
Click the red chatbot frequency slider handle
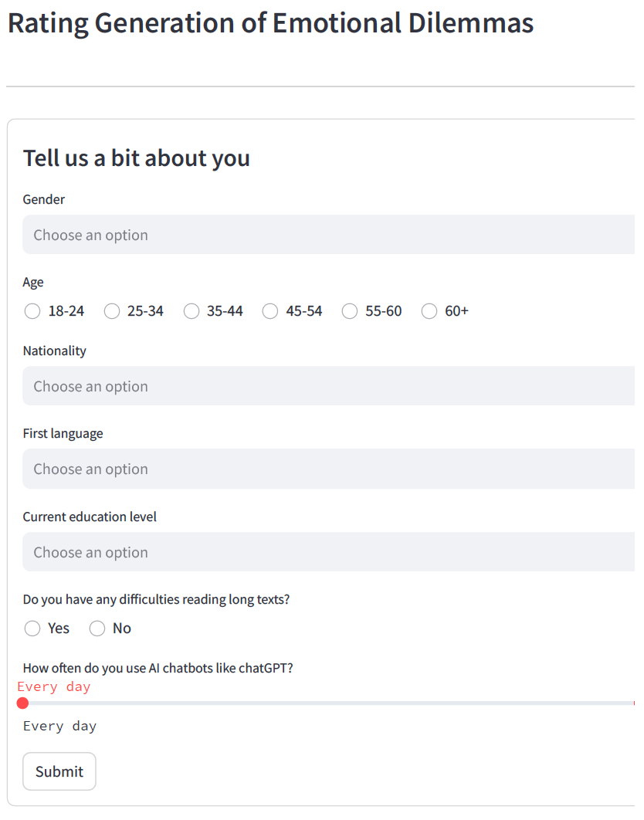pyautogui.click(x=22, y=703)
